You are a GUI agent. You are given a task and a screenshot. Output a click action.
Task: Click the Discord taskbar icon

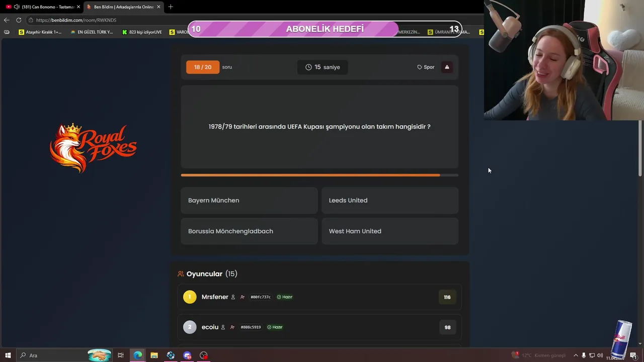coord(187,355)
